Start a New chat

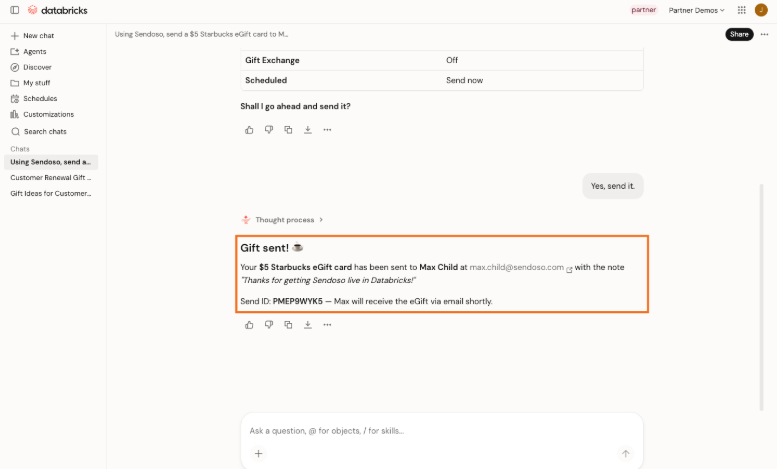32,36
